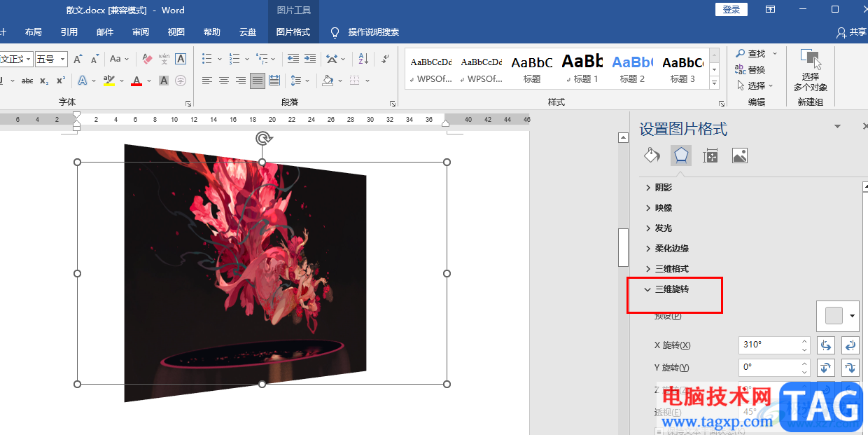
Task: Apply superscript formatting
Action: (61, 81)
